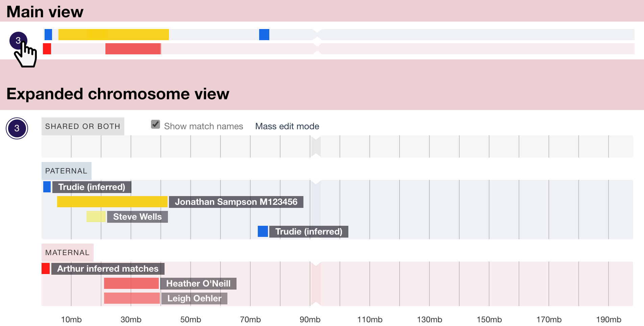Select the red Arthur inferred matches square
This screenshot has width=644, height=326.
pyautogui.click(x=45, y=269)
